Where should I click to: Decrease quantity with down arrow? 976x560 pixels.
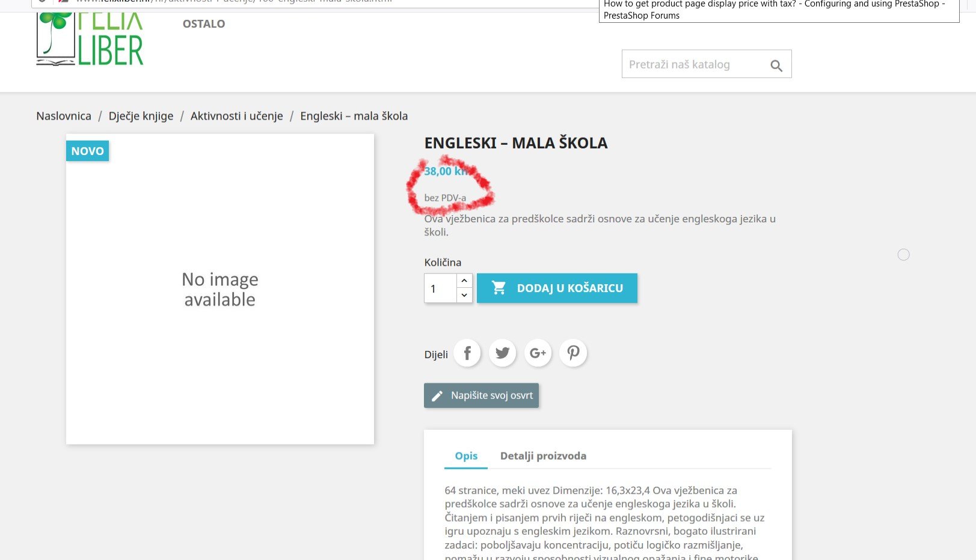(x=464, y=296)
